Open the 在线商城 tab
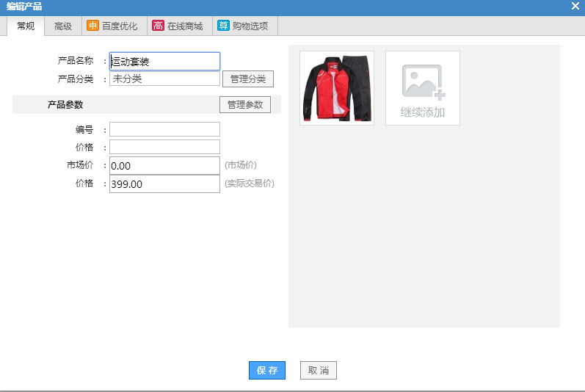The width and height of the screenshot is (585, 392). click(180, 26)
